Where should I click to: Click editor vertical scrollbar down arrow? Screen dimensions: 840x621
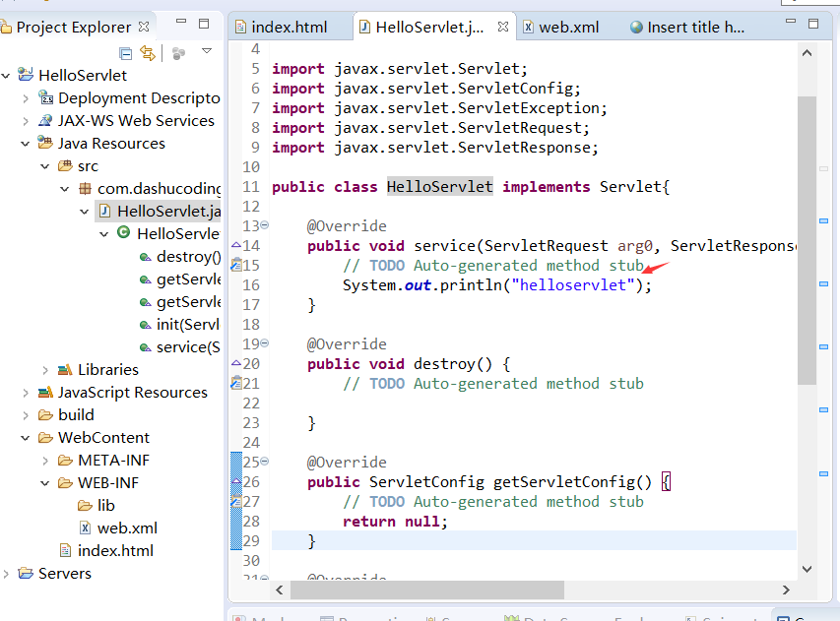(808, 569)
